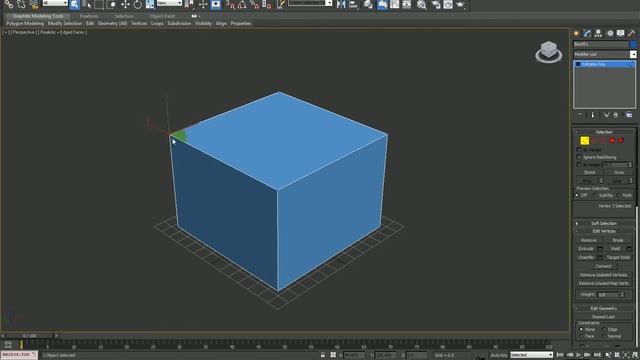Image resolution: width=640 pixels, height=360 pixels.
Task: Click Go to Start playback button
Action: point(560,355)
